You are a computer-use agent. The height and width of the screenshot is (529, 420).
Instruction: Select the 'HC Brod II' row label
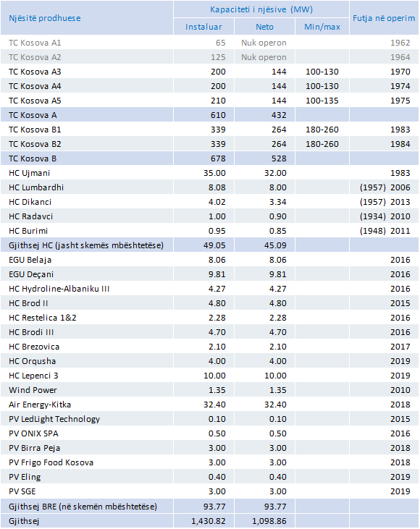28,304
